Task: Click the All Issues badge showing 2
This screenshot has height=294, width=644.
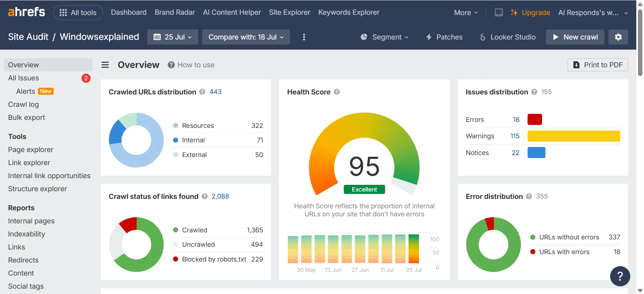Action: coord(86,78)
